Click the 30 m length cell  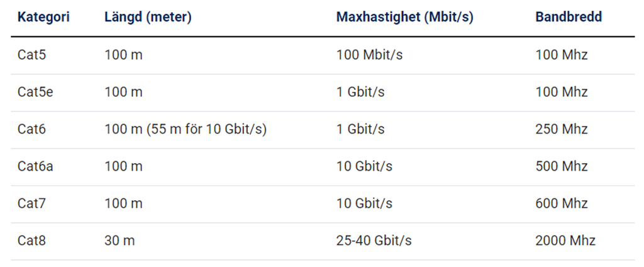119,241
